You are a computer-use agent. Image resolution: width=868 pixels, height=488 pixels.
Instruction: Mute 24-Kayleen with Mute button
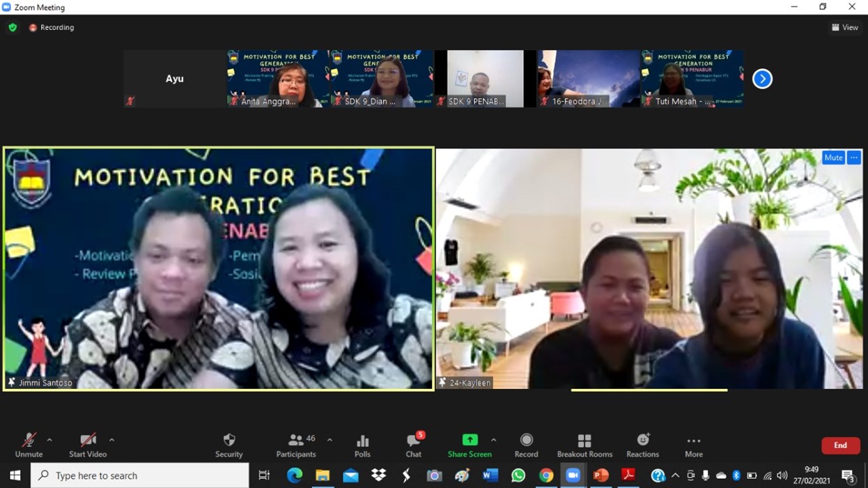(x=833, y=158)
